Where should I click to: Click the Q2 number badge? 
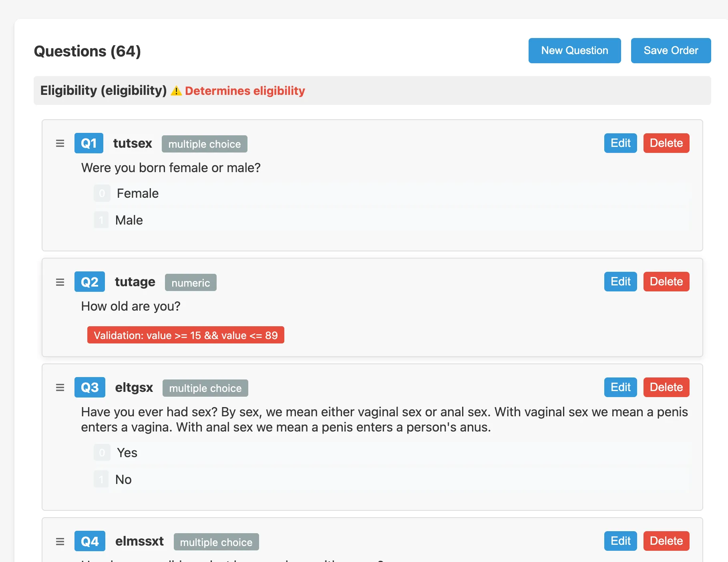tap(90, 282)
